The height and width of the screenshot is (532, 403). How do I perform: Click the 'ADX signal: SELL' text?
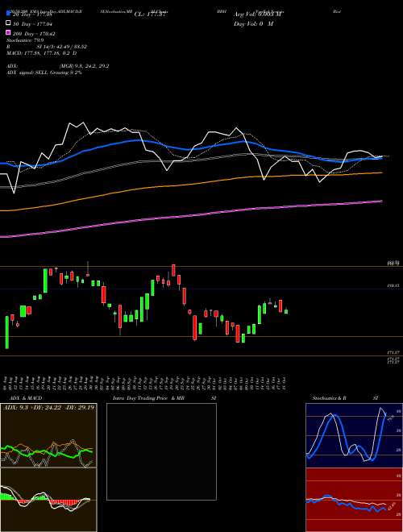coord(27,73)
